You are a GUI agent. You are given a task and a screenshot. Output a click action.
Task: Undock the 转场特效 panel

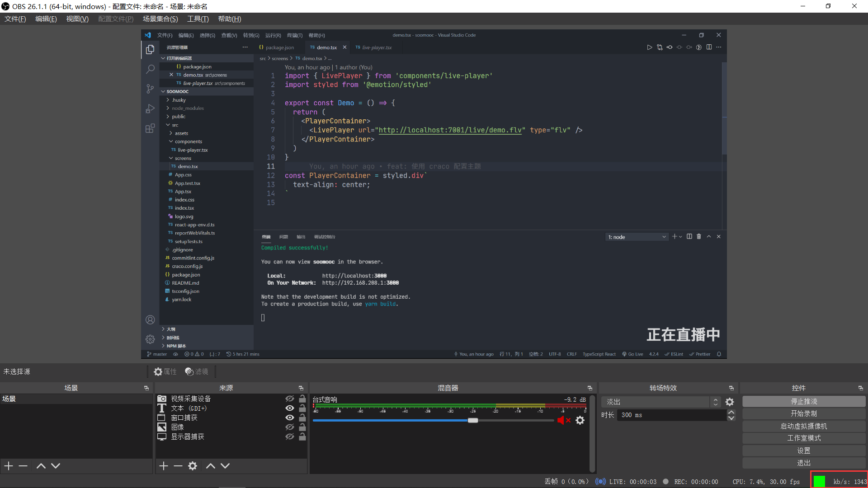pyautogui.click(x=731, y=388)
